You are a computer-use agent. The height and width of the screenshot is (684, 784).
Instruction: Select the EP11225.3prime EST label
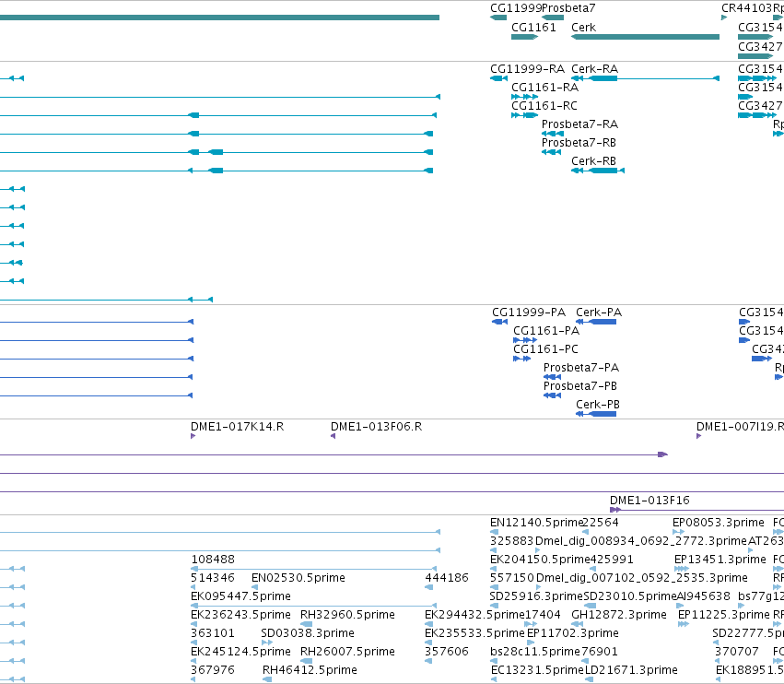tap(724, 615)
